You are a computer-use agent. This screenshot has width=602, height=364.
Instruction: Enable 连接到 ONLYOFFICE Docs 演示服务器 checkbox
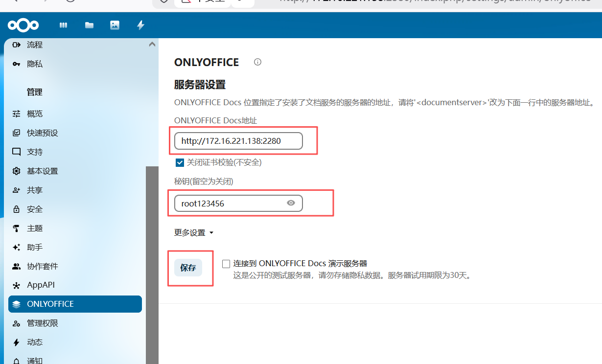pos(226,264)
